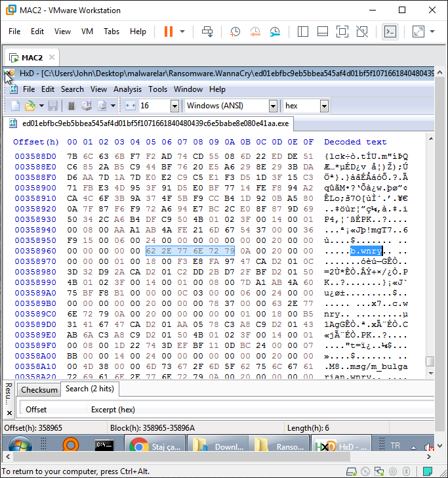
Task: Click the orange circle taskbar icon
Action: click(x=71, y=445)
